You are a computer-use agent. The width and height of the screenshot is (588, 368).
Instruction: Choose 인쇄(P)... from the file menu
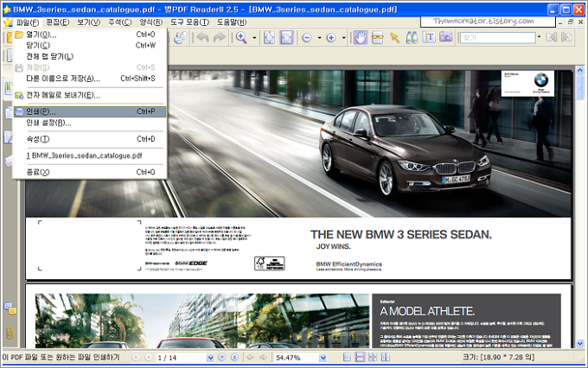[90, 111]
